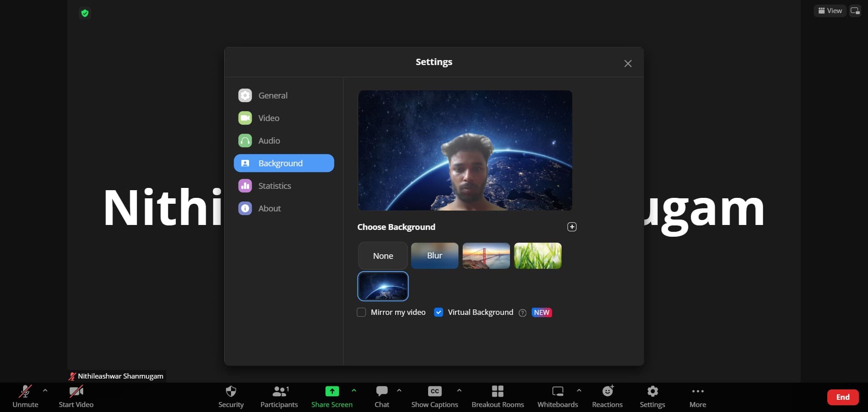Expand Share Screen options arrow
Screen dimensions: 868x412
click(x=354, y=390)
